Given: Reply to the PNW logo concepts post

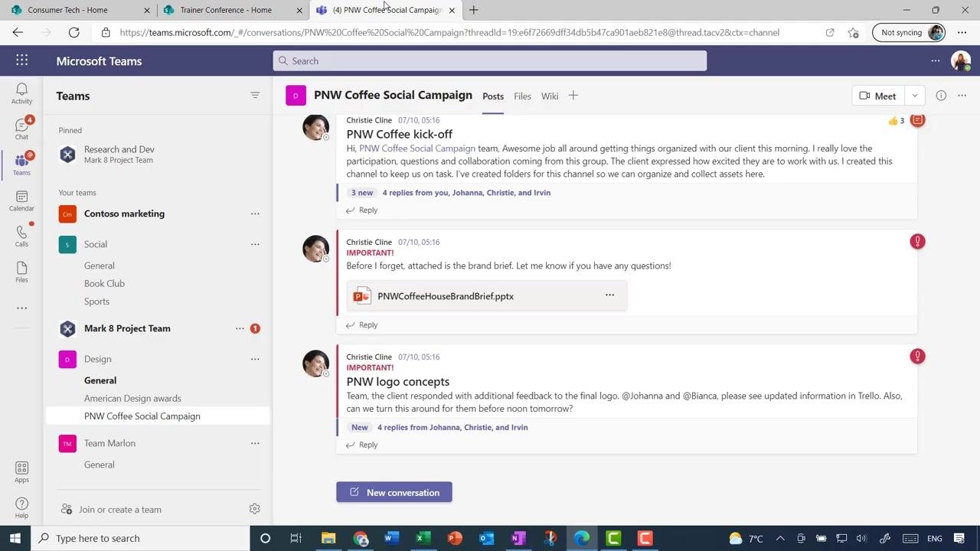Looking at the screenshot, I should click(361, 445).
